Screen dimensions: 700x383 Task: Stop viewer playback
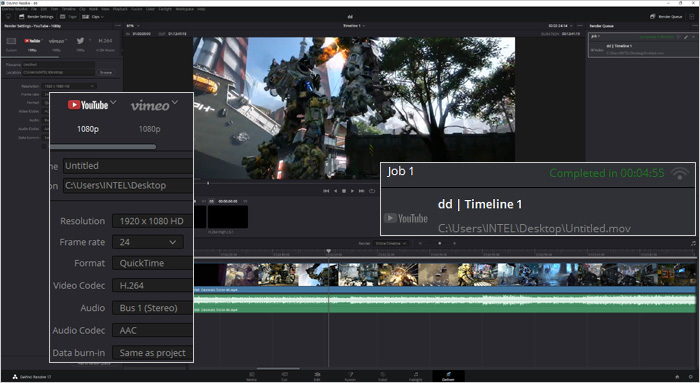coord(344,191)
